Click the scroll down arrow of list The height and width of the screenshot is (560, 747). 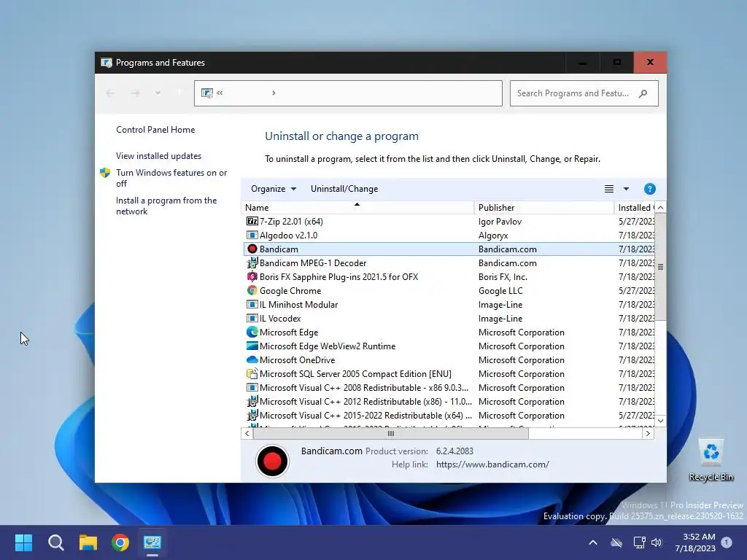660,421
